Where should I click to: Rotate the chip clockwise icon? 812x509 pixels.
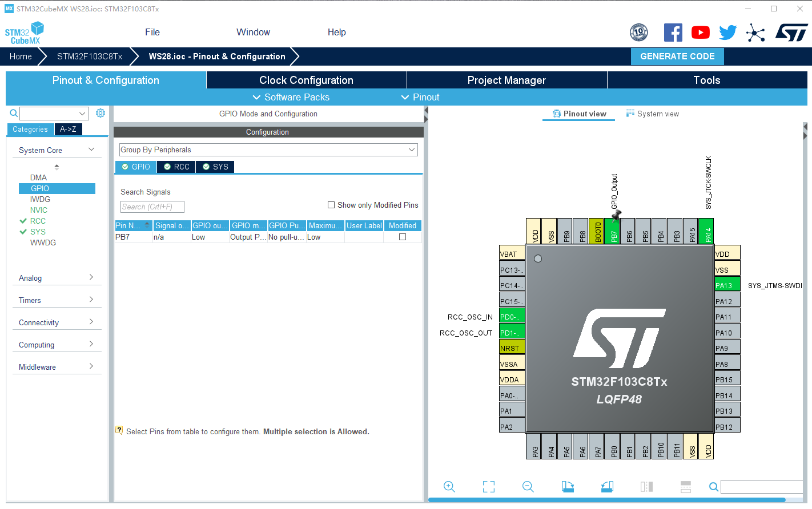[568, 487]
